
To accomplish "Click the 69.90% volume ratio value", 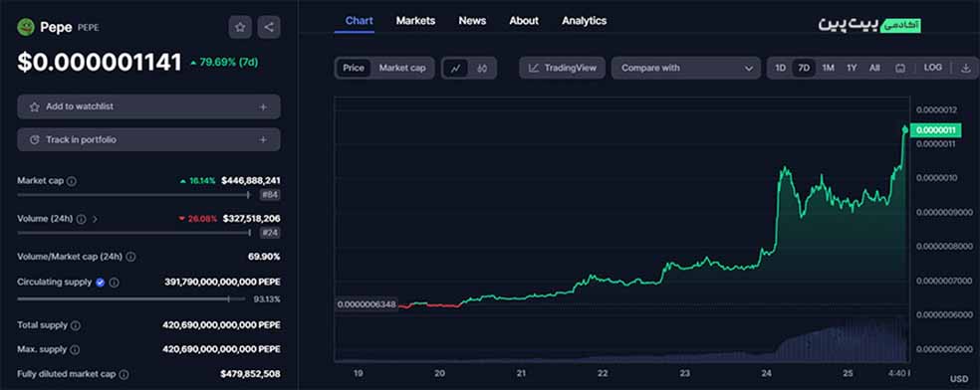I will click(264, 257).
